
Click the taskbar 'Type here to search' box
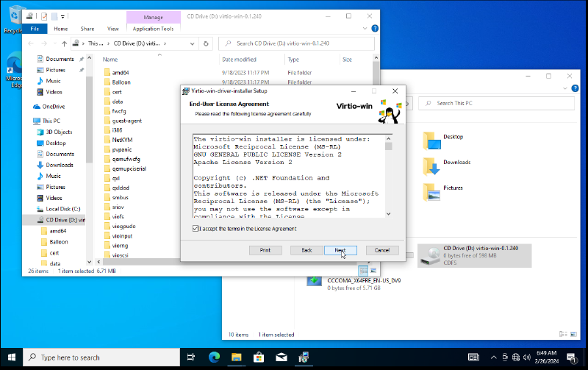[101, 357]
